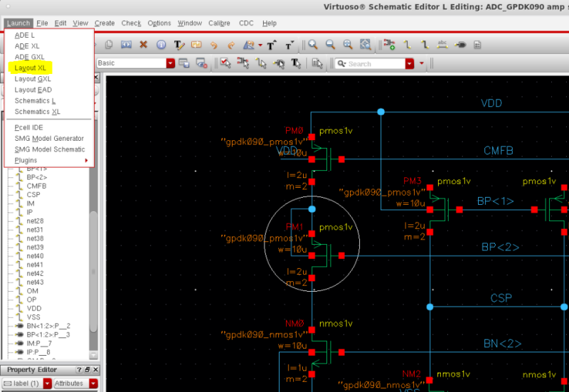Click the Rotate tool icon
The width and height of the screenshot is (569, 392).
(x=248, y=45)
